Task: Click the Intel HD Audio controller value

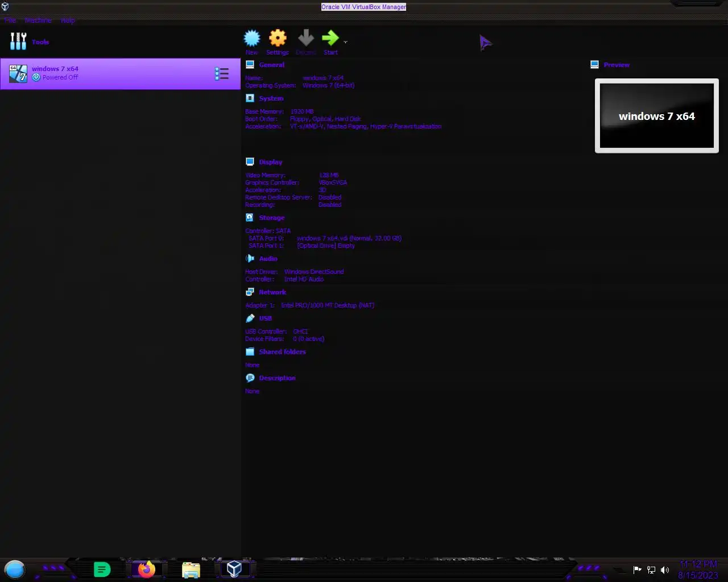Action: (304, 279)
